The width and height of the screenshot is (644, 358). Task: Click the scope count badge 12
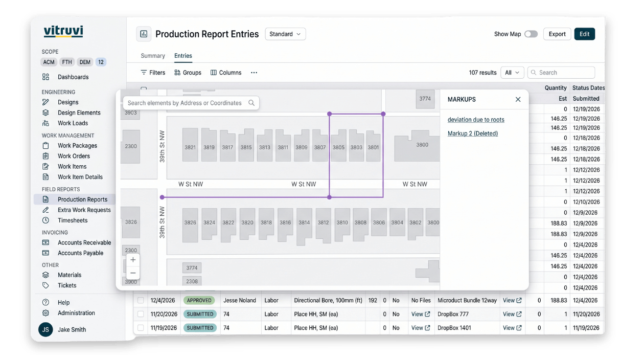click(x=101, y=62)
